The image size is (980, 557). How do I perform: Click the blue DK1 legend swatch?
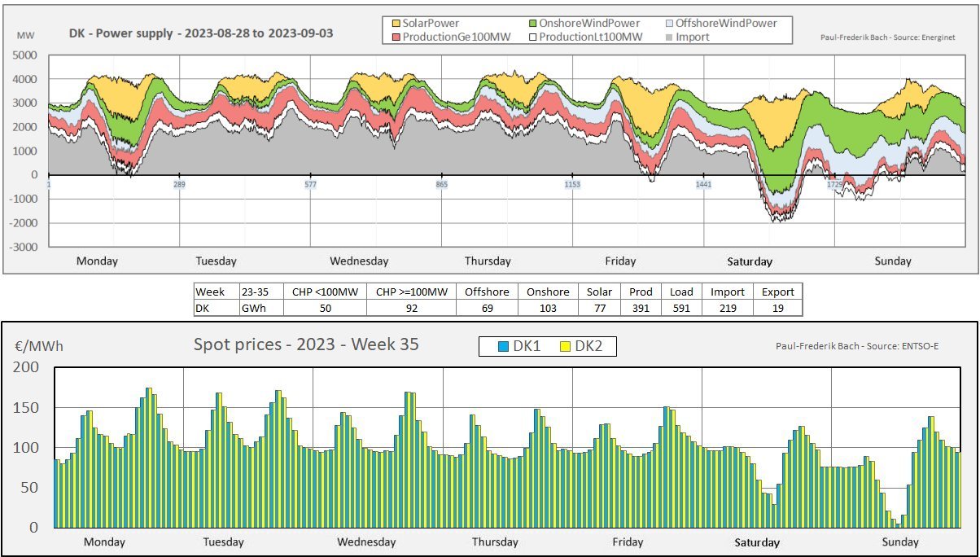tap(504, 347)
